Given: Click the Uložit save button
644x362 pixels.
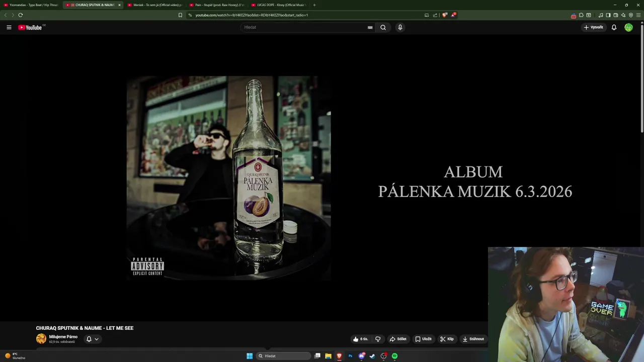Looking at the screenshot, I should (423, 339).
